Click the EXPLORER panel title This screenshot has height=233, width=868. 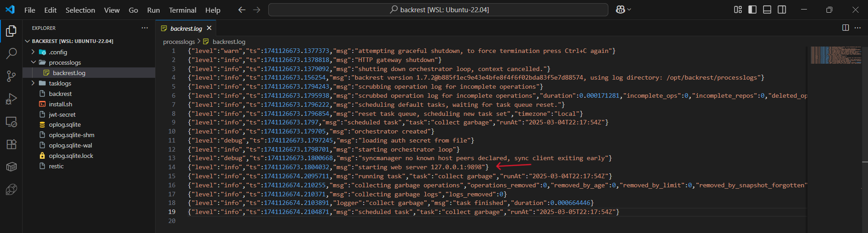[x=44, y=28]
